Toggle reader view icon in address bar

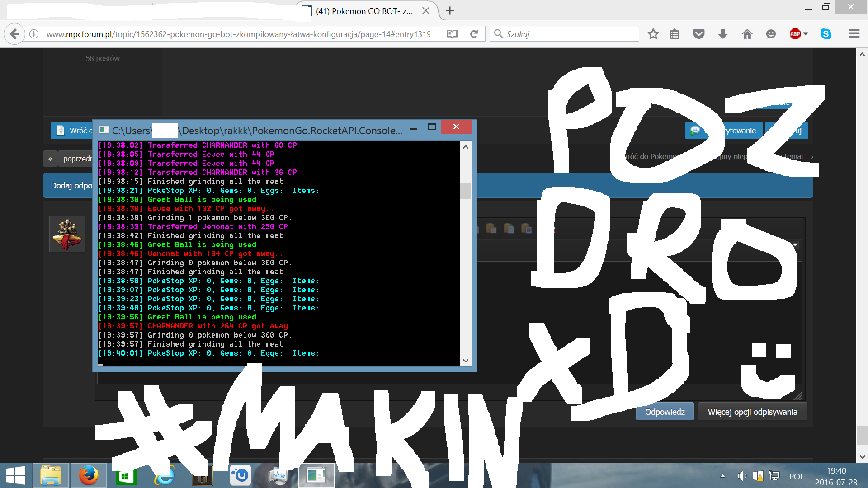point(452,34)
